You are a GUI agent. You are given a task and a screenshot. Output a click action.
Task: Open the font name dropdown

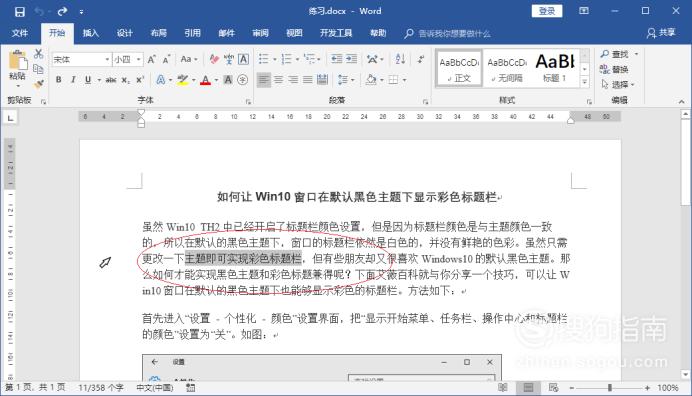107,59
